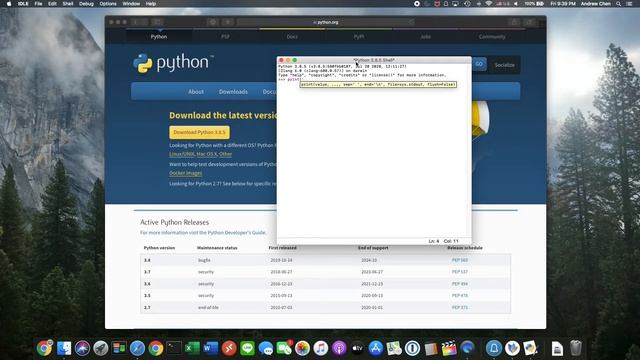Viewport: 640px width, 360px height.
Task: Open the Shell menu
Action: (x=68, y=4)
